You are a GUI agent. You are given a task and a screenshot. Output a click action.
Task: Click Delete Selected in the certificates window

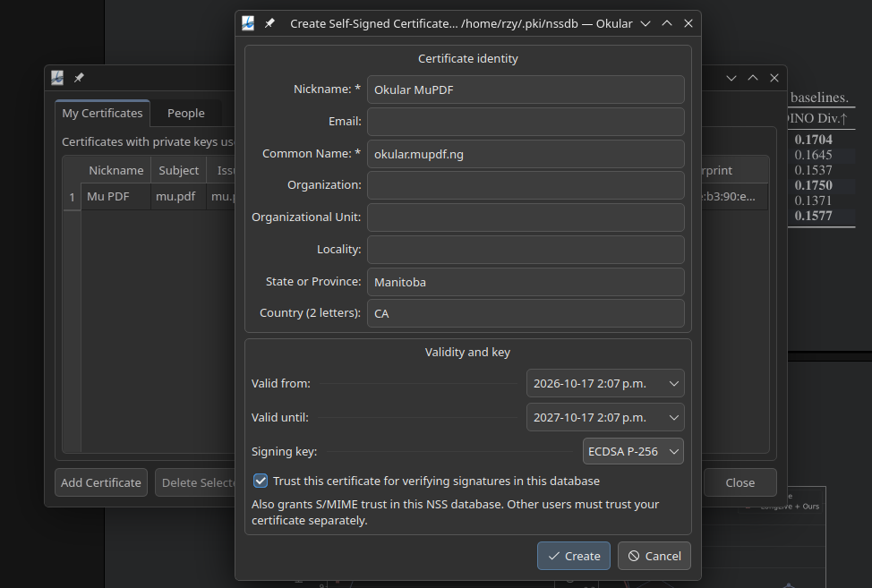coord(195,482)
